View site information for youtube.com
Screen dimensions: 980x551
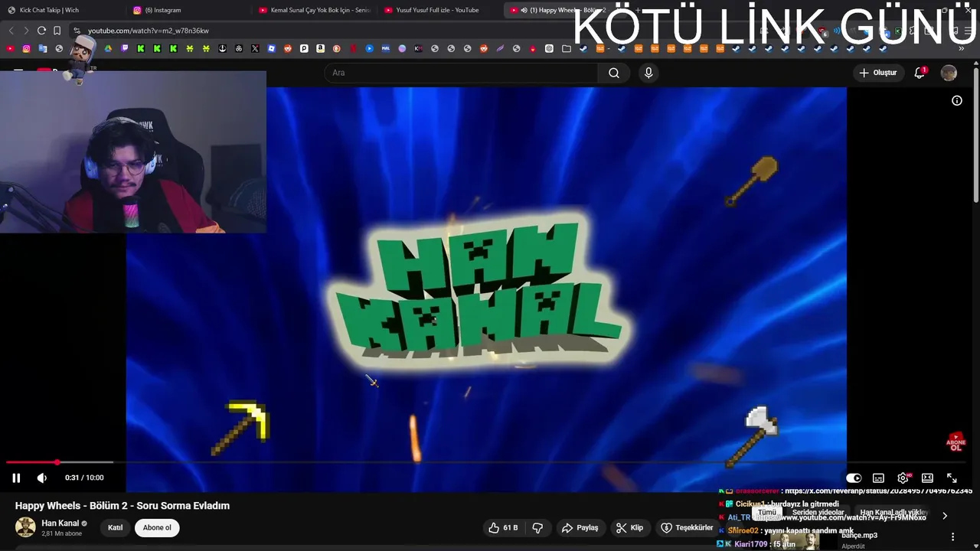[x=77, y=31]
